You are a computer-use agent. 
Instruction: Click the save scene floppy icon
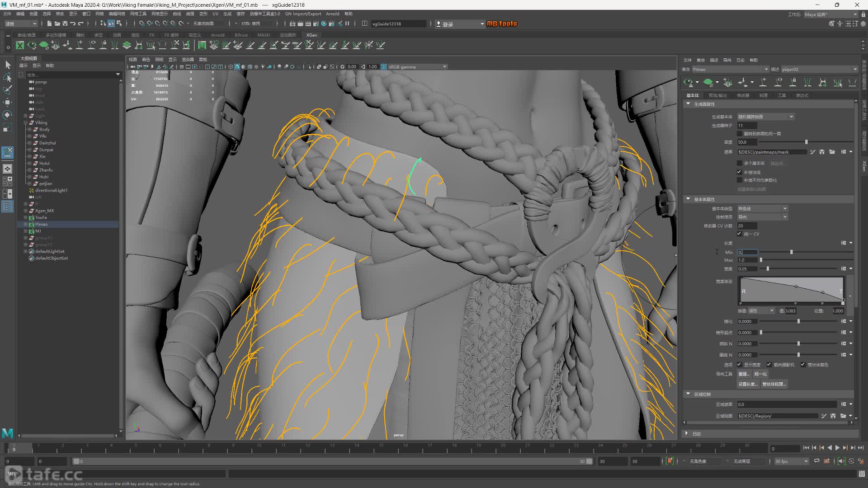point(65,23)
